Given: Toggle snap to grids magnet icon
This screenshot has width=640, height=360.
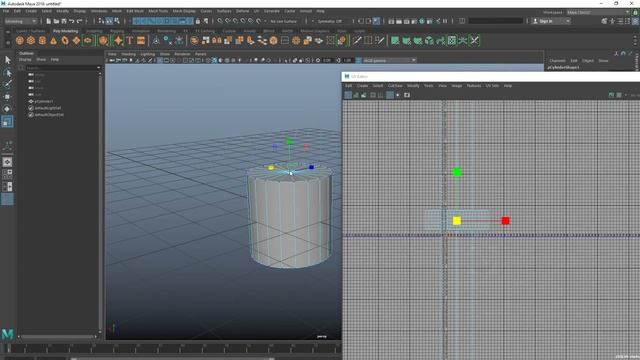Looking at the screenshot, I should [220, 21].
